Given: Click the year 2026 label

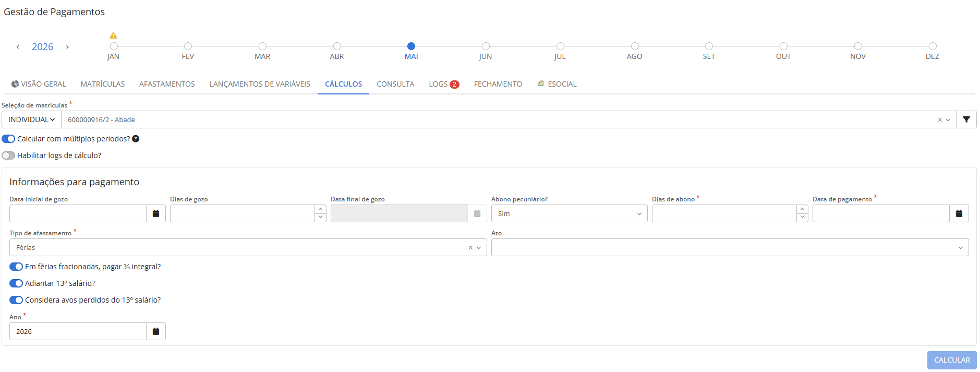Looking at the screenshot, I should tap(42, 47).
